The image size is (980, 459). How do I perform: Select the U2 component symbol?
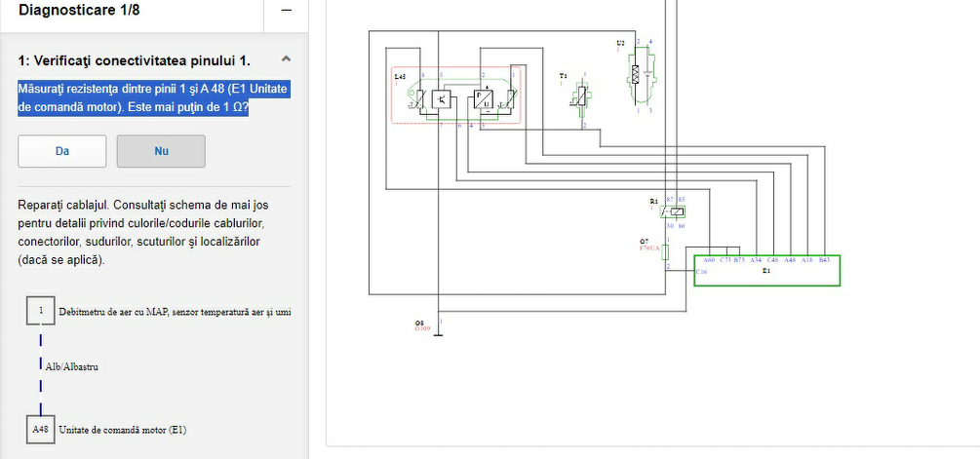638,74
